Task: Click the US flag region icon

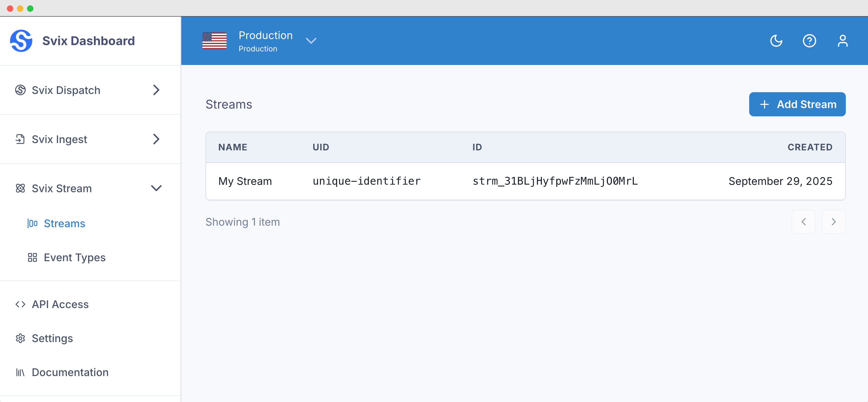Action: tap(214, 41)
